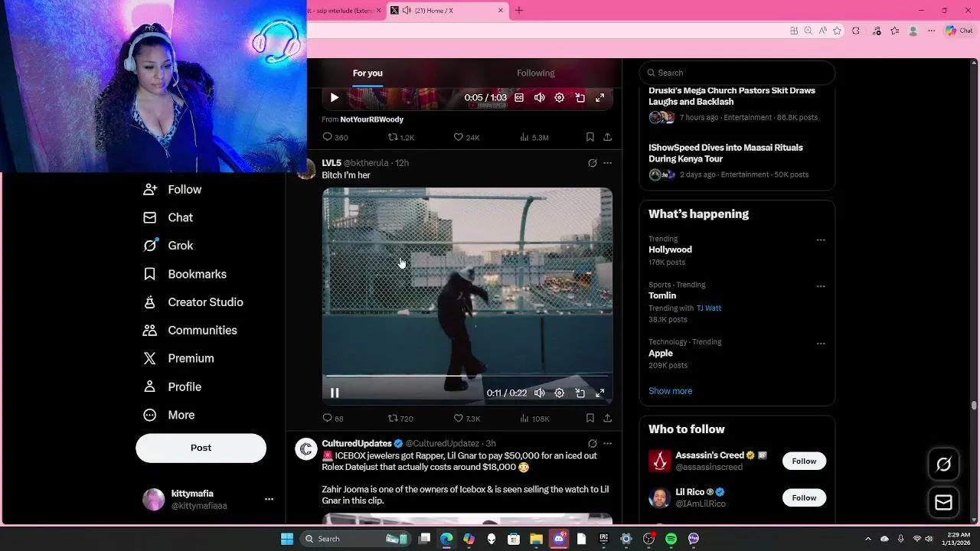The image size is (980, 551).
Task: Open Creator Studio in the sidebar
Action: (x=193, y=302)
